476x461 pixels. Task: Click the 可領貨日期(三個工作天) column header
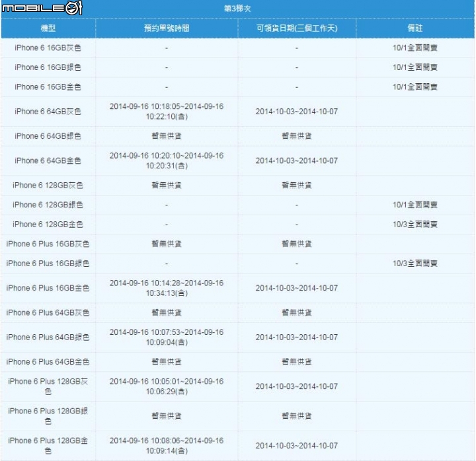[297, 28]
